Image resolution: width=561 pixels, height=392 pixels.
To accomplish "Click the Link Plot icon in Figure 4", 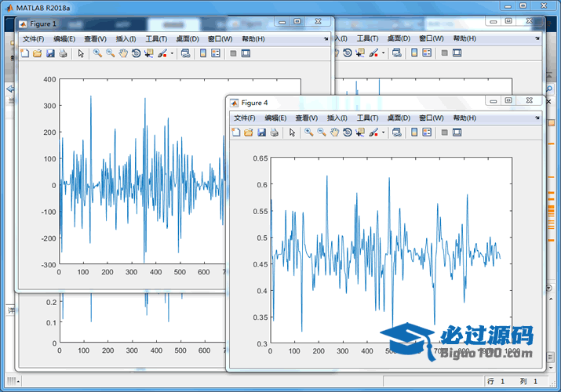I will [x=396, y=132].
